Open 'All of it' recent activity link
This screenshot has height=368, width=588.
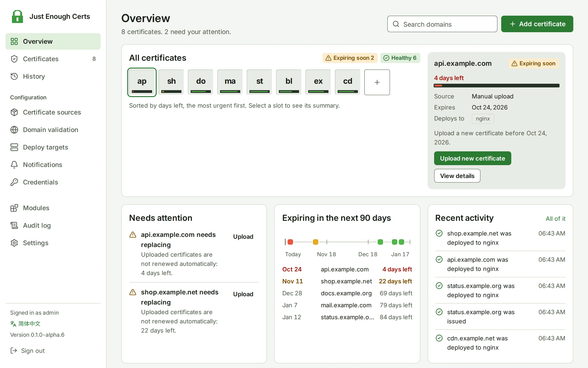(555, 218)
